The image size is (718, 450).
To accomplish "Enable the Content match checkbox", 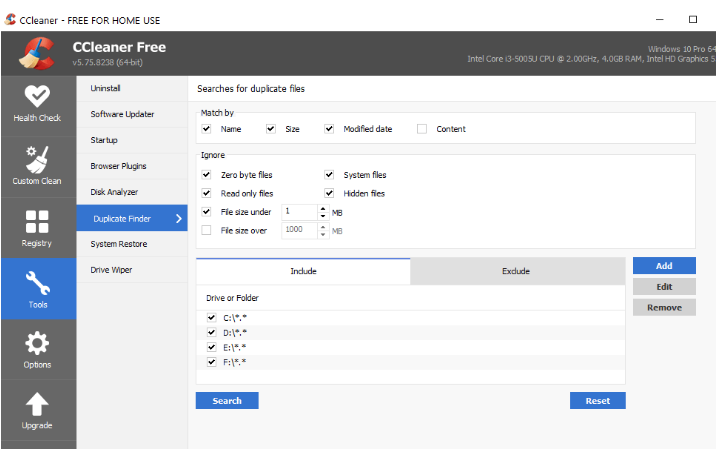I will [x=422, y=129].
